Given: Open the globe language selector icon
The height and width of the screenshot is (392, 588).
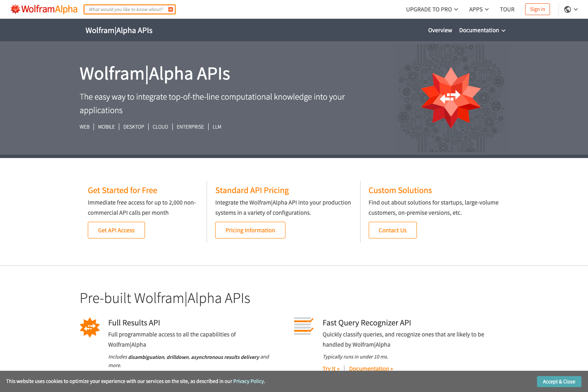Looking at the screenshot, I should 568,9.
